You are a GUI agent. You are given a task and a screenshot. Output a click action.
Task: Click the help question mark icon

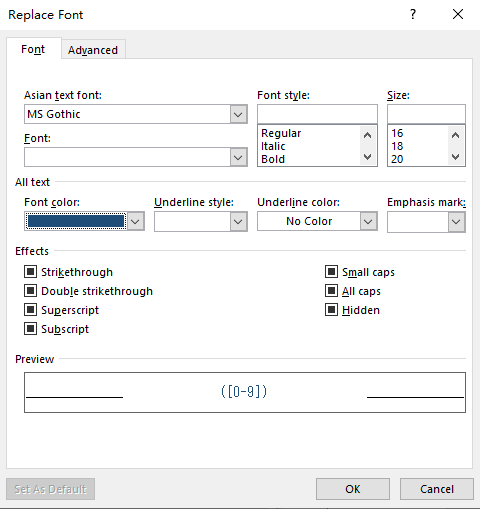[x=413, y=14]
